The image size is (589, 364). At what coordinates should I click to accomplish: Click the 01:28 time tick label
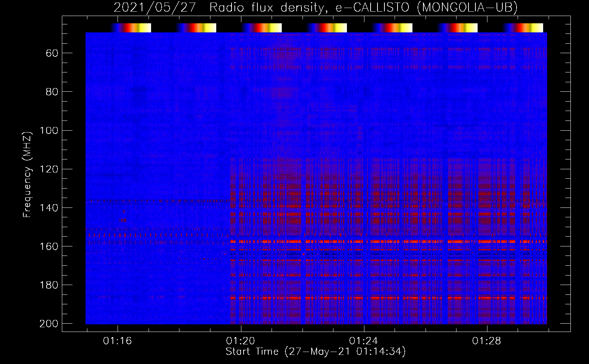point(487,341)
